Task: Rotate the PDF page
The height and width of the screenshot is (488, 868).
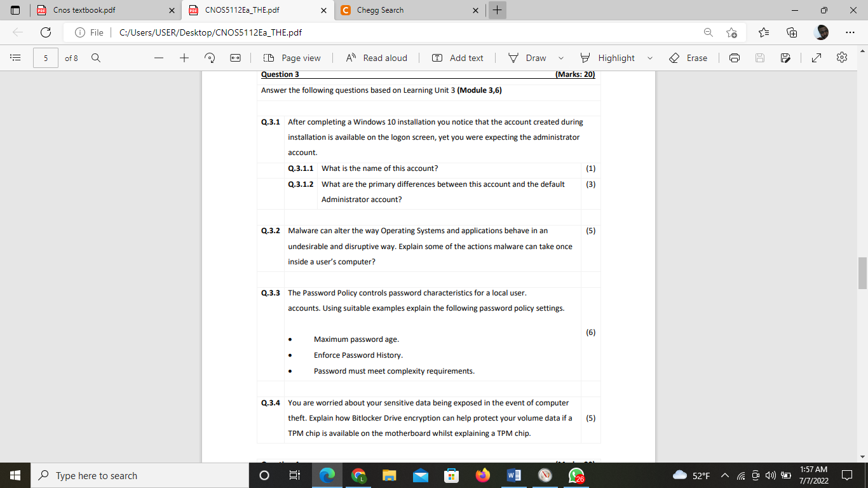Action: click(209, 58)
